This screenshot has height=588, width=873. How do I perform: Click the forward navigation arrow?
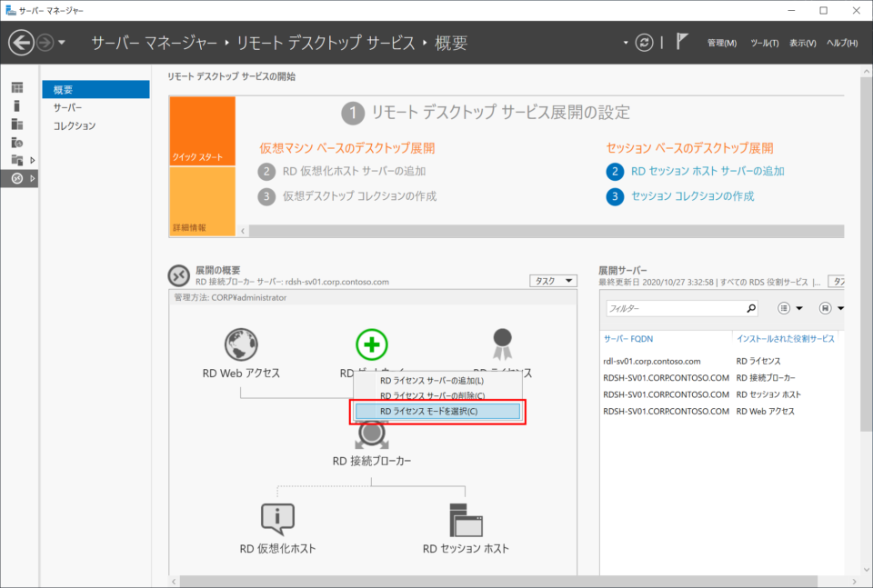point(45,43)
